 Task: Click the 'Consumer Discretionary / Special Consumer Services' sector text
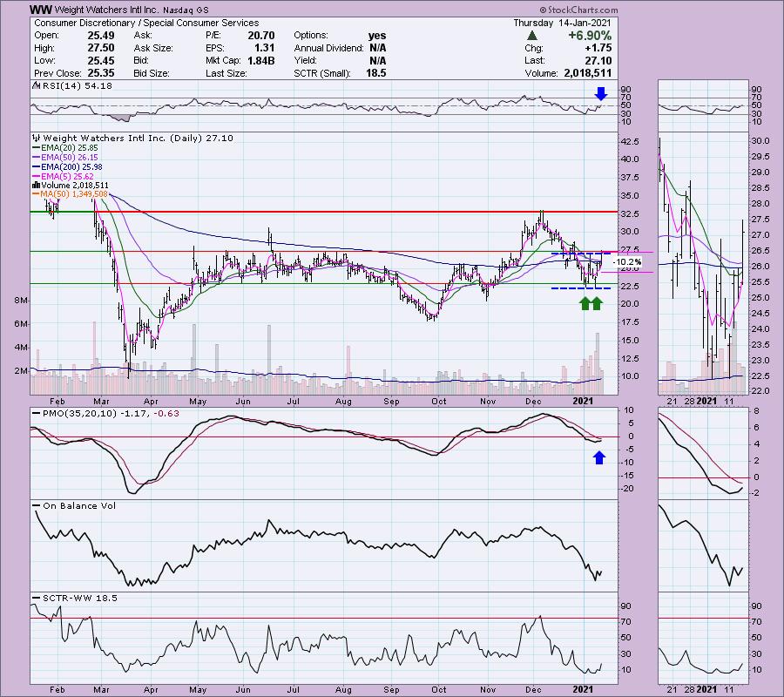point(146,23)
